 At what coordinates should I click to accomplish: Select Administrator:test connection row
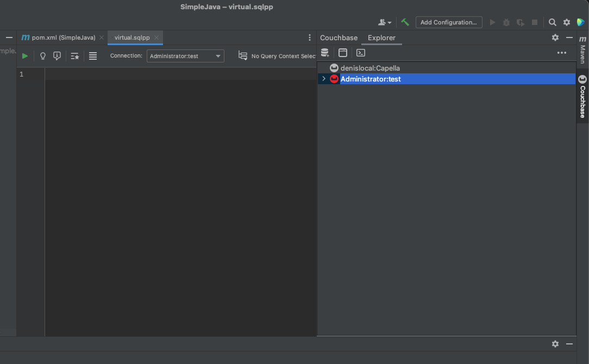tap(446, 79)
